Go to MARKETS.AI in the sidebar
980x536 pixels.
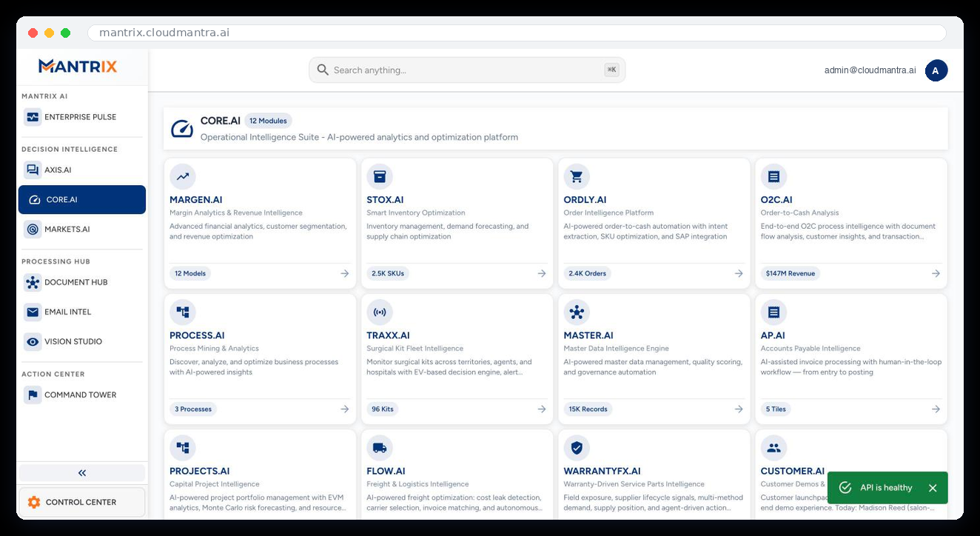(81, 230)
